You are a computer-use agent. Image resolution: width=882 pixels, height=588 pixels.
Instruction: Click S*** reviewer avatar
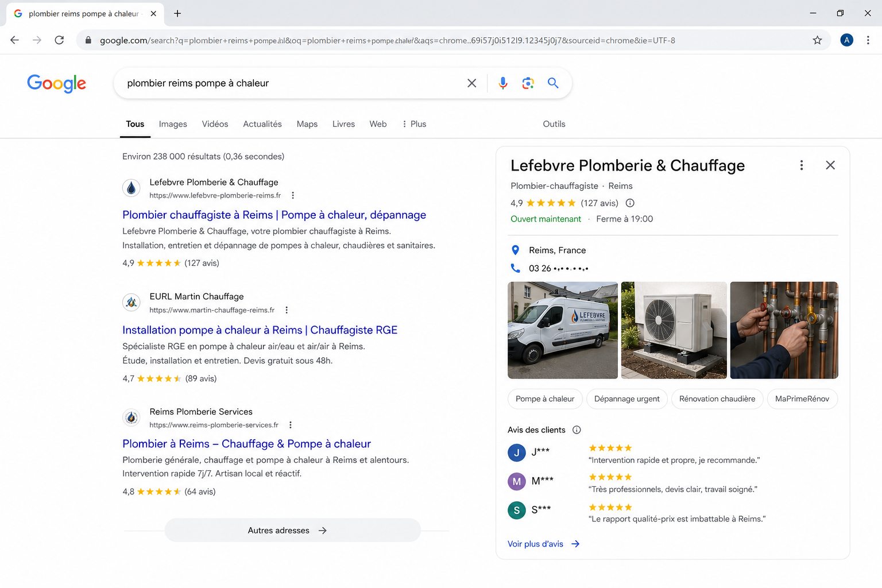(x=517, y=510)
